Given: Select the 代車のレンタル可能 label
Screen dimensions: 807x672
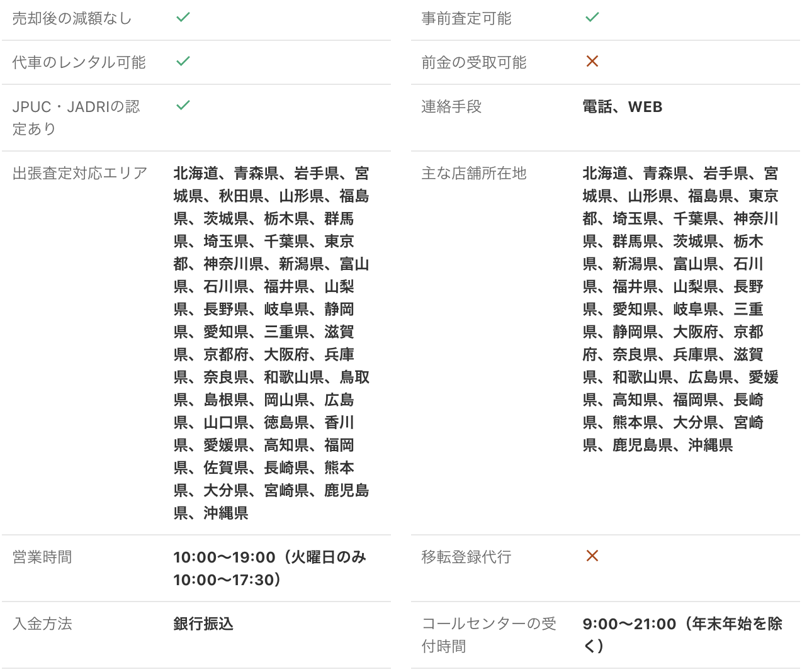Looking at the screenshot, I should tap(79, 63).
